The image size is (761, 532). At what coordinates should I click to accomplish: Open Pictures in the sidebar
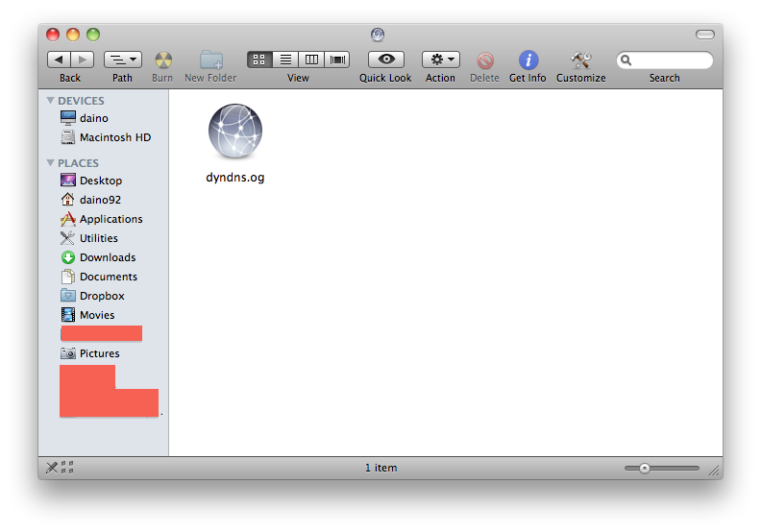tap(104, 353)
